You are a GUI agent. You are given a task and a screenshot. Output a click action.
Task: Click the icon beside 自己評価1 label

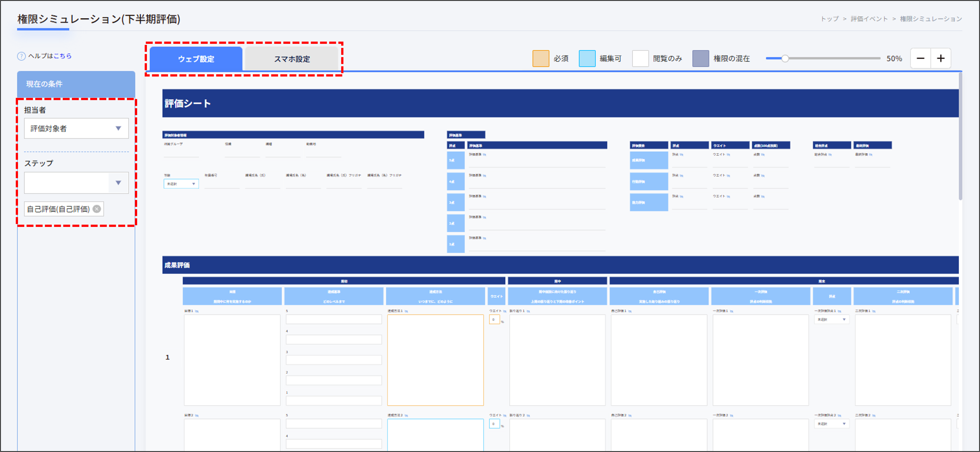point(630,311)
